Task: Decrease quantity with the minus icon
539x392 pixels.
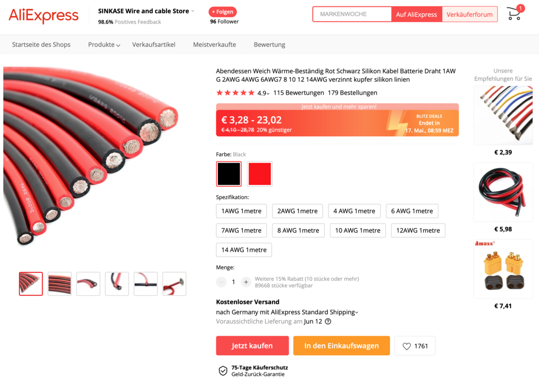Action: click(222, 282)
